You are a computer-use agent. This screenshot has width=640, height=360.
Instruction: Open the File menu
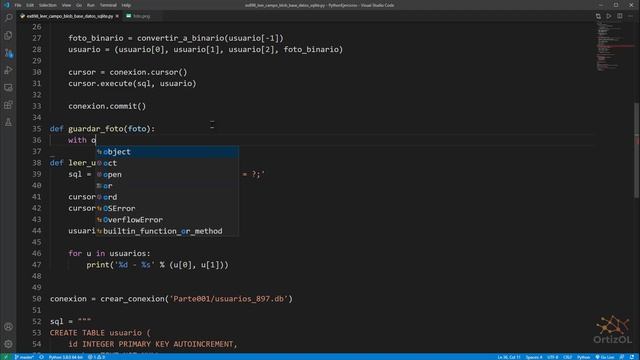coord(18,5)
